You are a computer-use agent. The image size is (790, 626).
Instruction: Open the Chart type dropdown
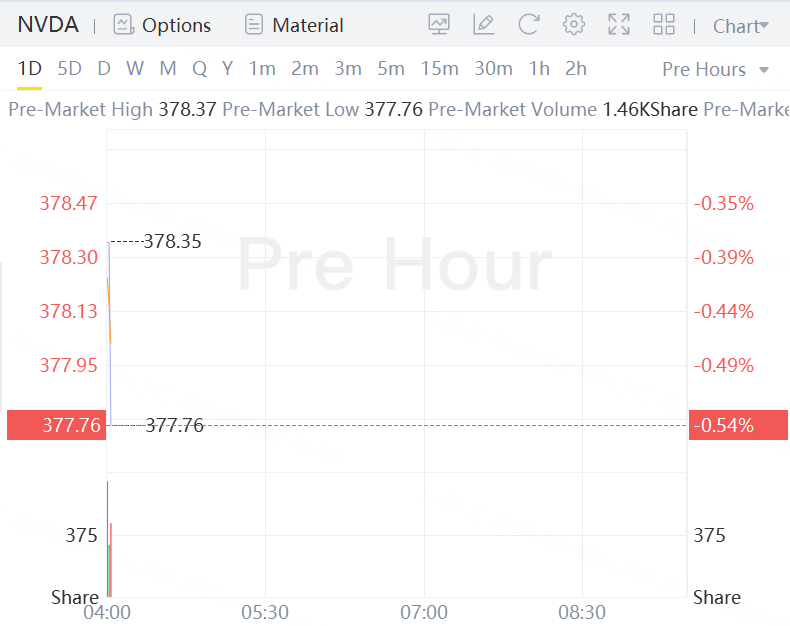[x=740, y=26]
